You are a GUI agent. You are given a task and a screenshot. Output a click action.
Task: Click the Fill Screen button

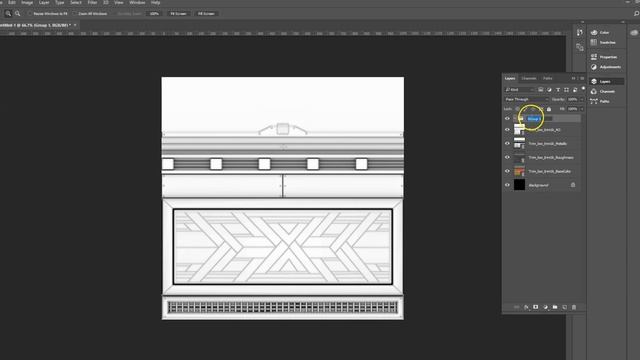coord(206,13)
